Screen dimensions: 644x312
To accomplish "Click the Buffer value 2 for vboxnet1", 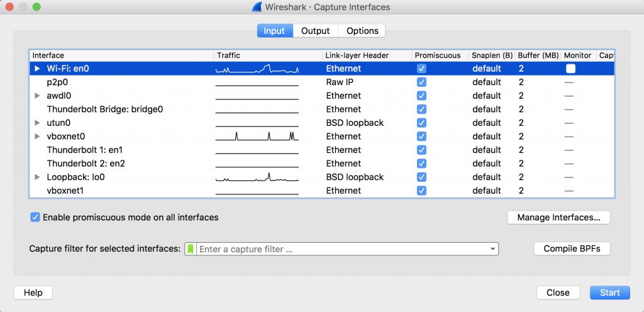I will (x=521, y=191).
